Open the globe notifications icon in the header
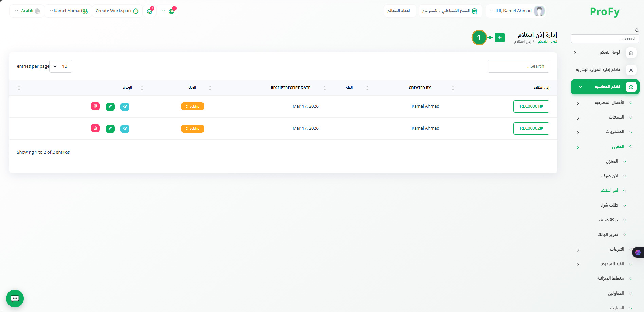This screenshot has width=644, height=312. (x=171, y=11)
